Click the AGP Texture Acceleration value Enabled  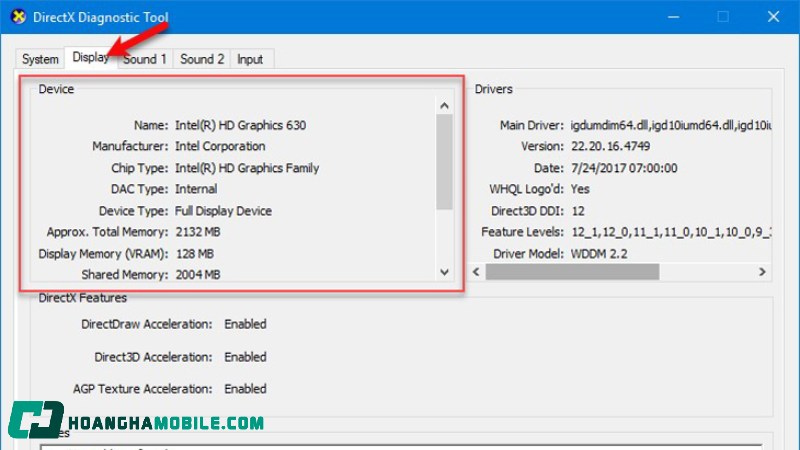245,389
